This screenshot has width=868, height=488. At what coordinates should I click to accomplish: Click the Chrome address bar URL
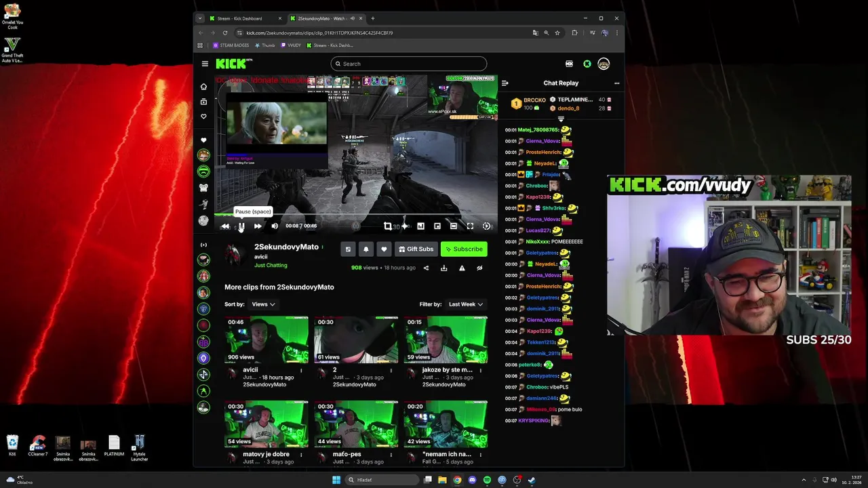click(x=319, y=33)
